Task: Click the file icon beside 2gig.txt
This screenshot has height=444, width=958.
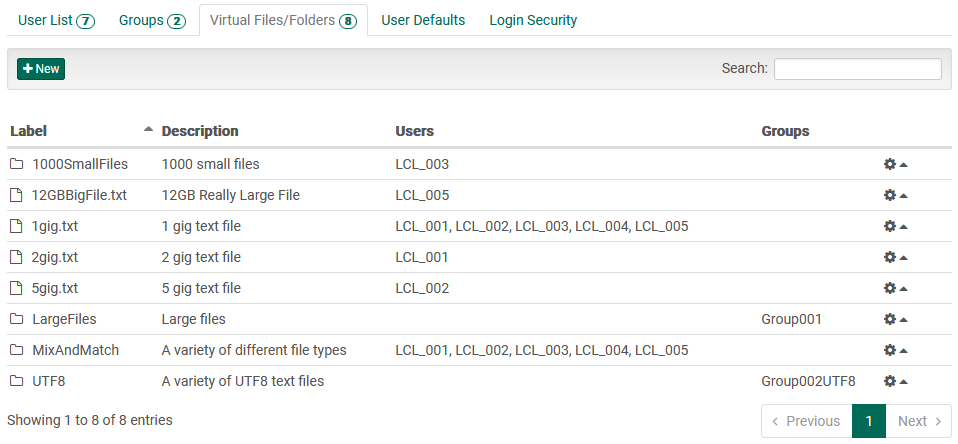Action: pyautogui.click(x=16, y=257)
